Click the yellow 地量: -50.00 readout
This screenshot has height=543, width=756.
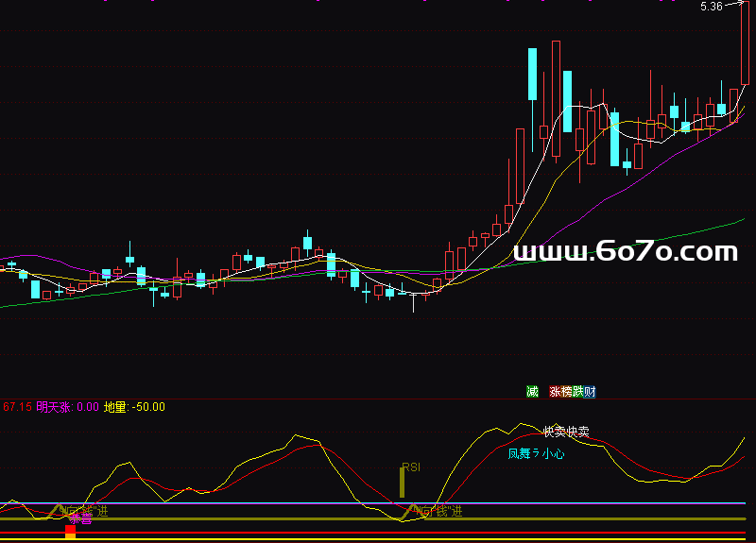pos(134,407)
